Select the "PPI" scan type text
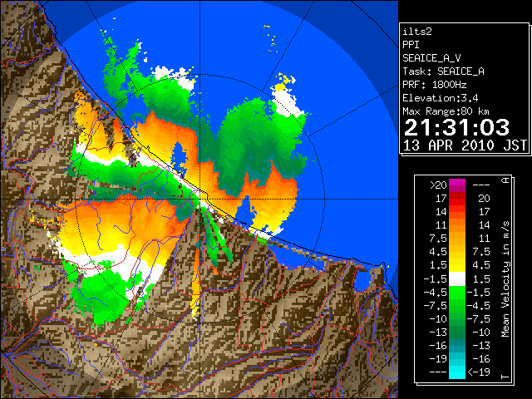 point(411,45)
